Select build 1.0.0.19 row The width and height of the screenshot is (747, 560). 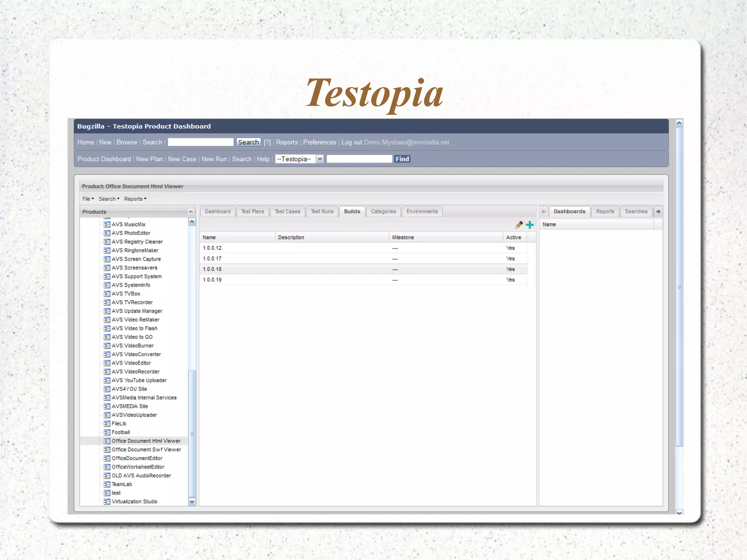212,280
